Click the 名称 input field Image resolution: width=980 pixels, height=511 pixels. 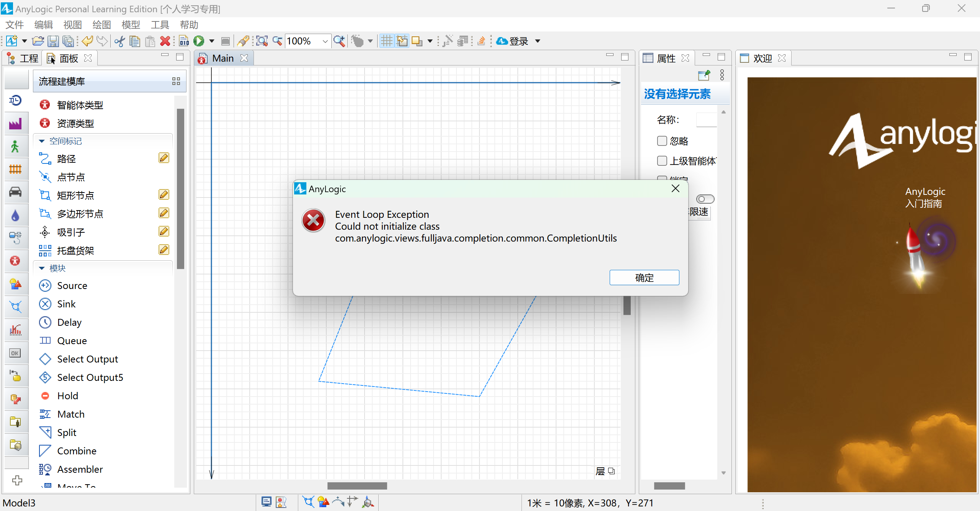pyautogui.click(x=706, y=120)
